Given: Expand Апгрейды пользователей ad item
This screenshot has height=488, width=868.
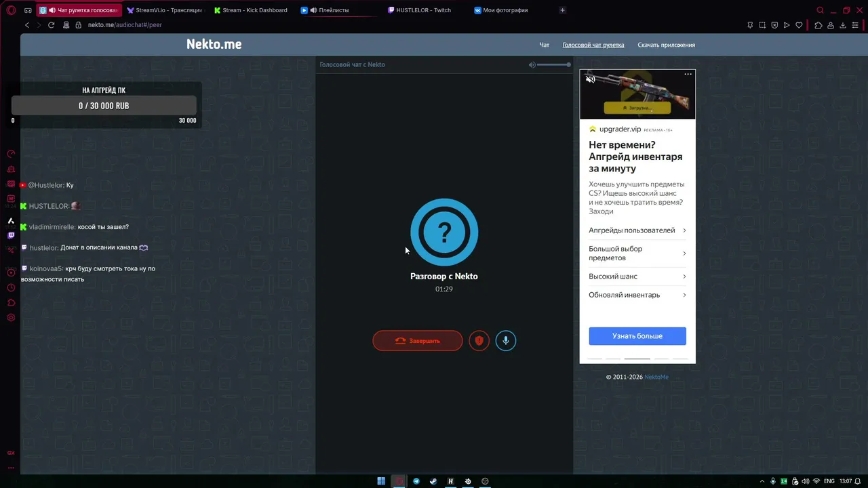Looking at the screenshot, I should tap(637, 230).
